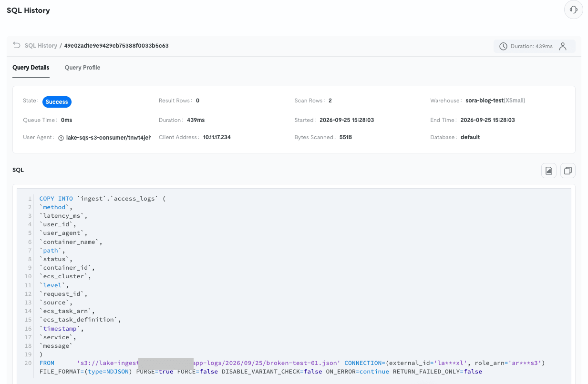The height and width of the screenshot is (384, 588).
Task: Click the SQL section heading
Action: click(18, 170)
